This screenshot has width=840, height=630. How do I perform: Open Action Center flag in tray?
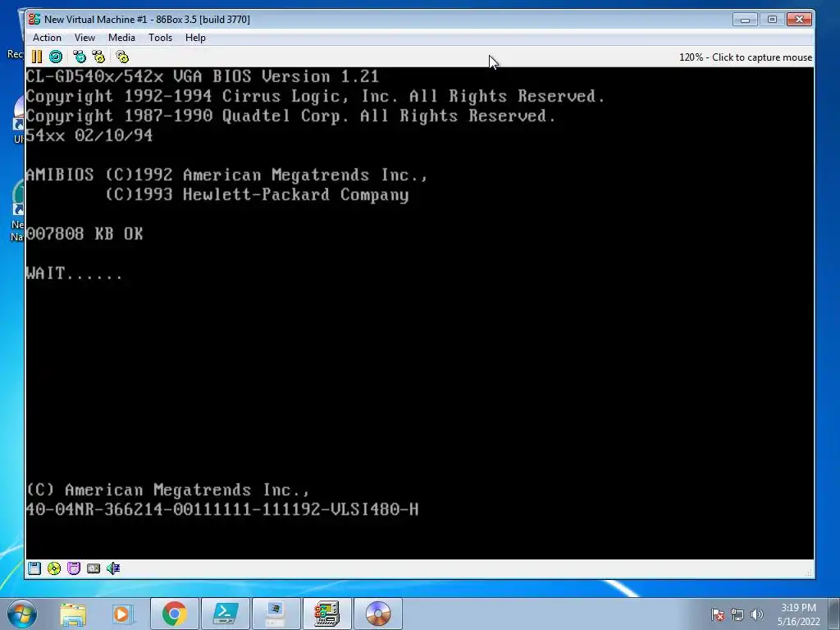[x=718, y=614]
